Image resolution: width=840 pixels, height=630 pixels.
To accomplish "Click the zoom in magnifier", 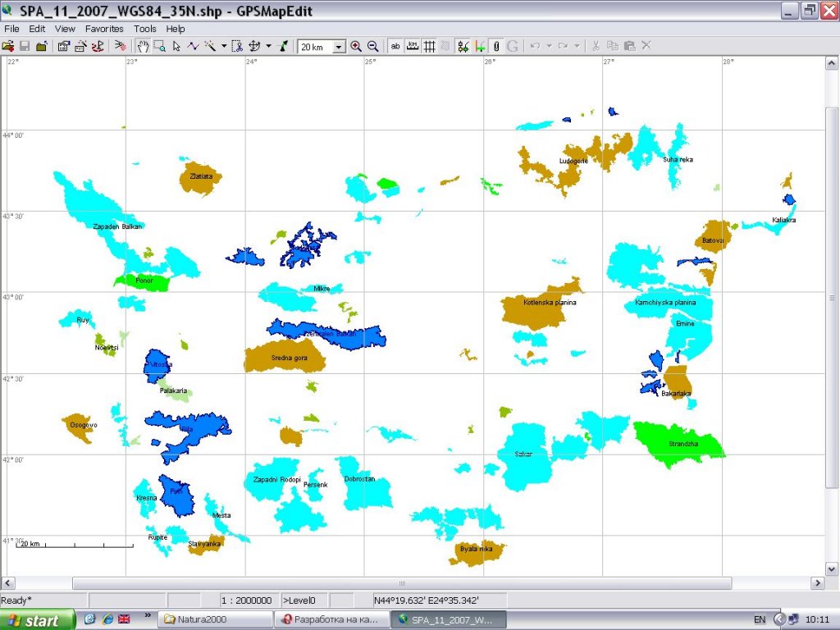I will click(356, 46).
